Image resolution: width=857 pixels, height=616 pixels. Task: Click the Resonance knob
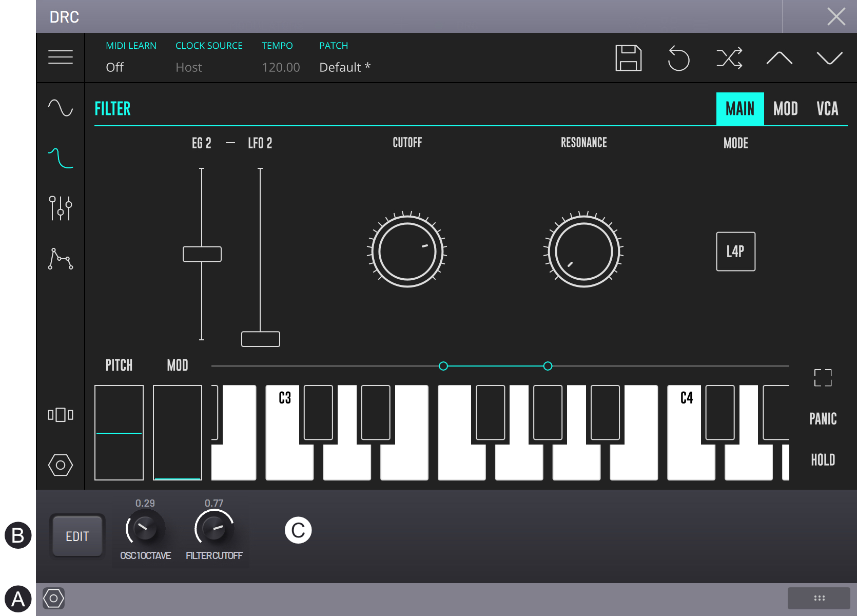coord(583,252)
